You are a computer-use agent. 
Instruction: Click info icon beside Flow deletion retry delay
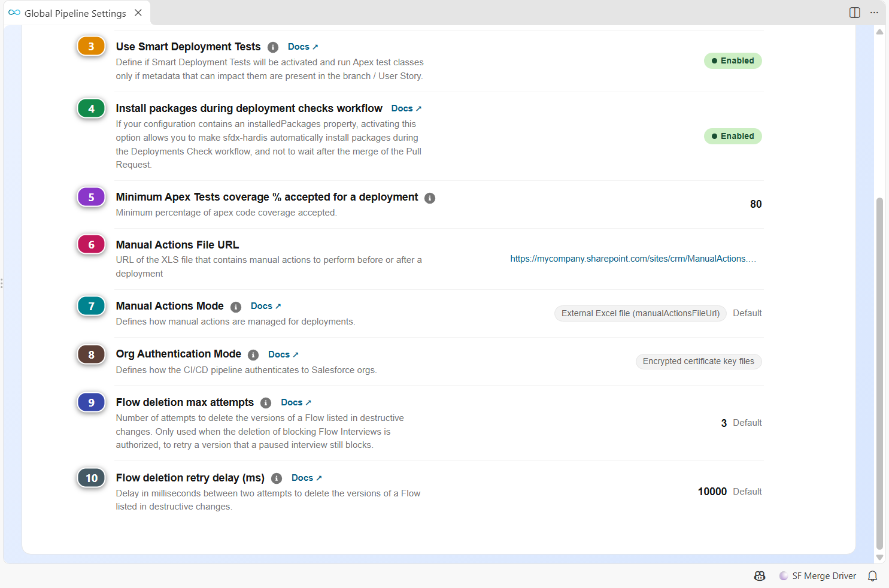pyautogui.click(x=277, y=478)
